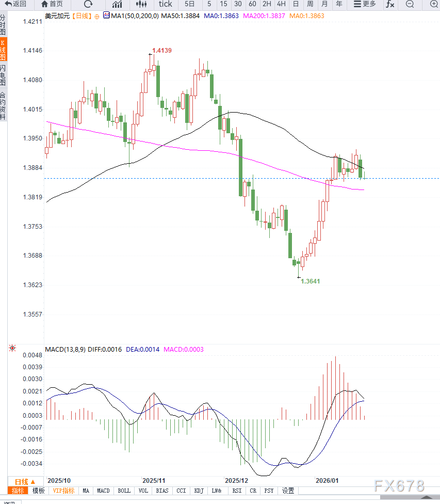Click the 返回 back arrow button
440x504 pixels.
point(16,4)
